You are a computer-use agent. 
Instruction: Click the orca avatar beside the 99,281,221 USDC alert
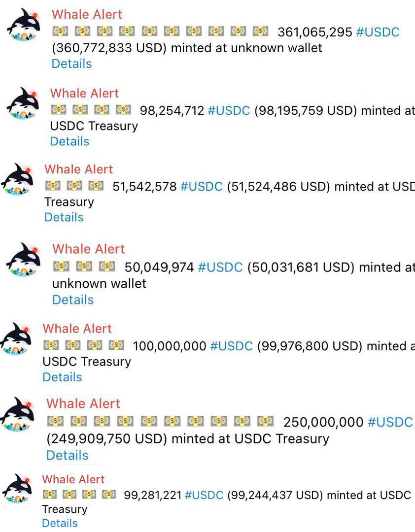tap(18, 489)
